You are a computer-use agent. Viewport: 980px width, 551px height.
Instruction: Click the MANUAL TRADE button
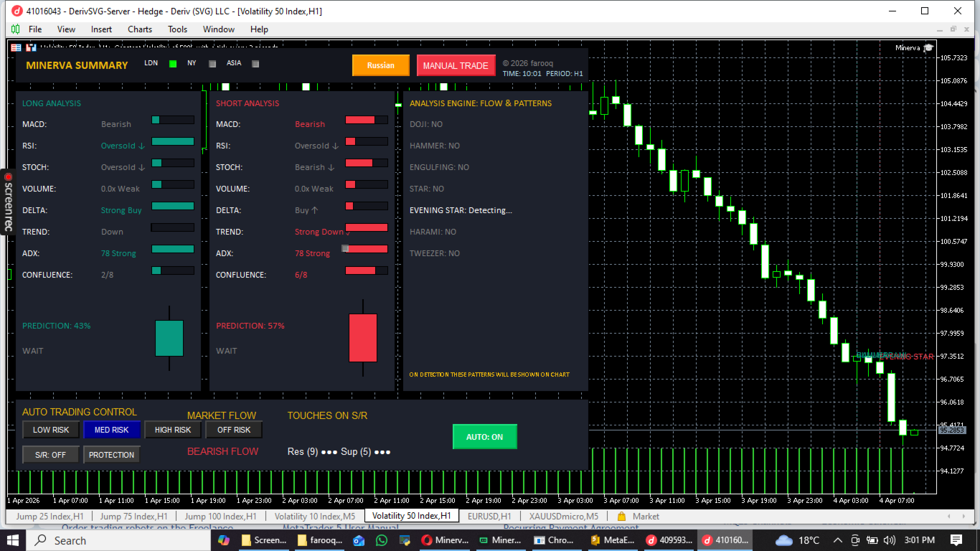tap(456, 65)
